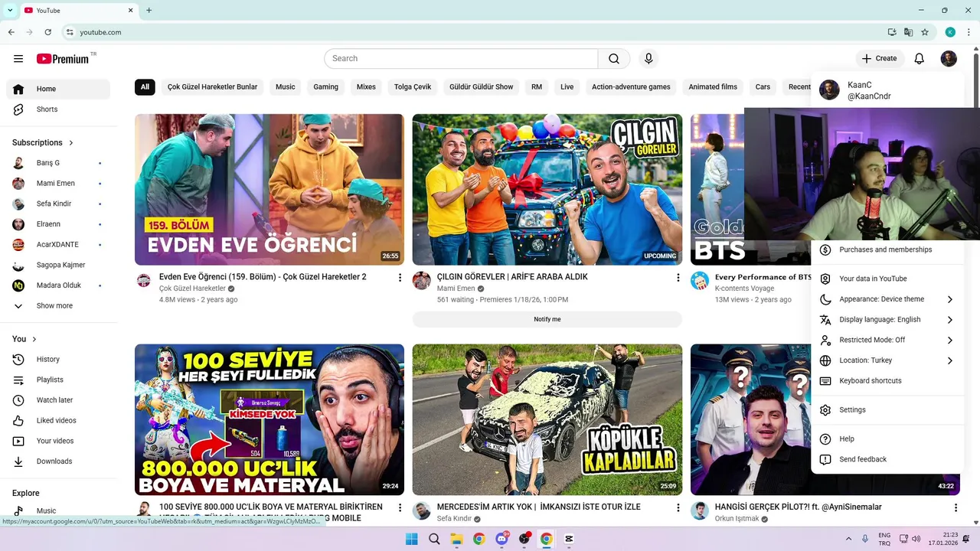Click the YouTube search input field
This screenshot has height=551, width=980.
tap(461, 59)
